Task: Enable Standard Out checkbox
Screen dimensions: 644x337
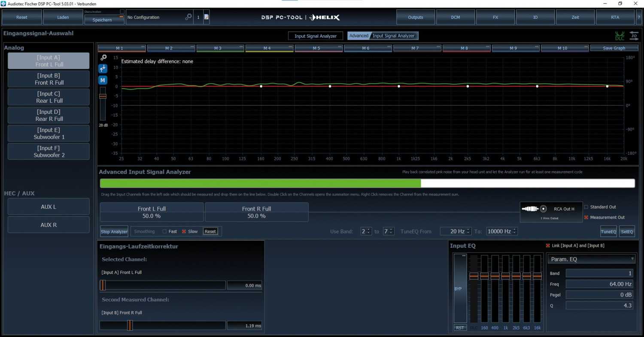Action: coord(586,207)
